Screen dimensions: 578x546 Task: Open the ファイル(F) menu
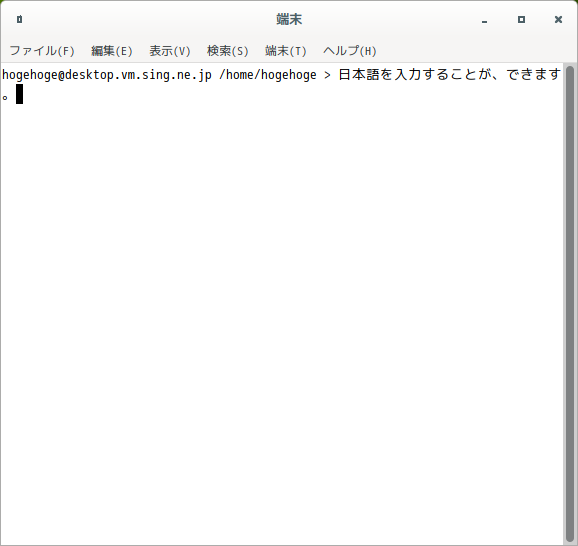point(42,51)
